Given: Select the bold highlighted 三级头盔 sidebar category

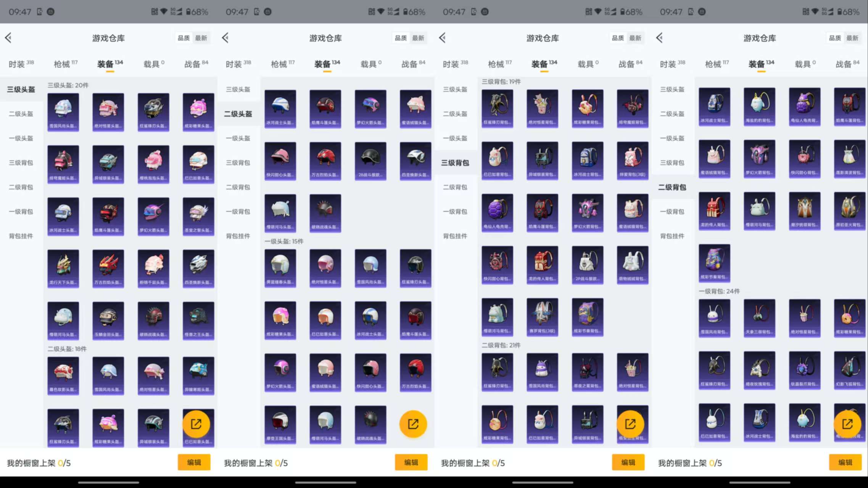Looking at the screenshot, I should coord(21,89).
